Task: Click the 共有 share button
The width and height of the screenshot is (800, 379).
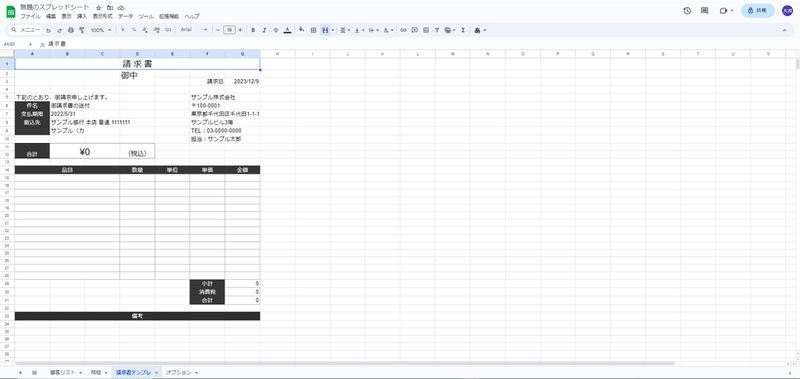Action: 758,10
